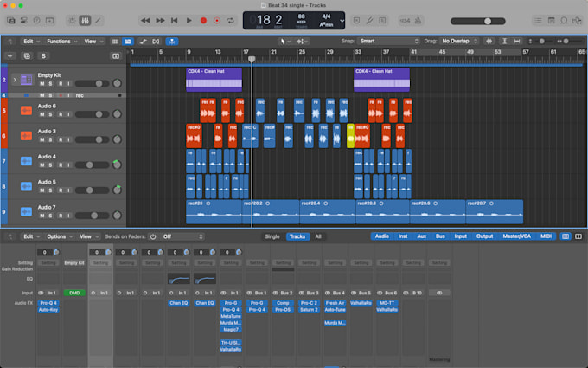Go to beginning with the transport button
This screenshot has height=368, width=588.
pyautogui.click(x=175, y=21)
